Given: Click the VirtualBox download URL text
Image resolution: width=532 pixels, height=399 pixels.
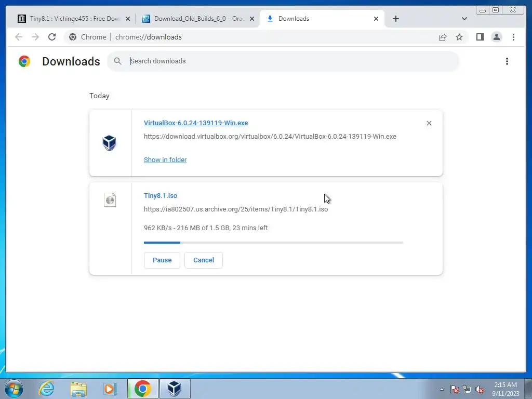Looking at the screenshot, I should click(270, 137).
